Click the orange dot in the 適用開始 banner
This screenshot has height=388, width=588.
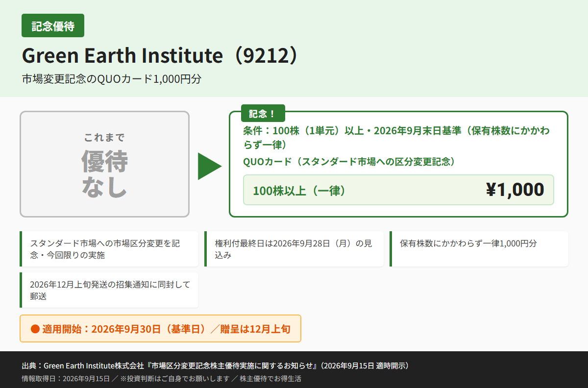(34, 329)
